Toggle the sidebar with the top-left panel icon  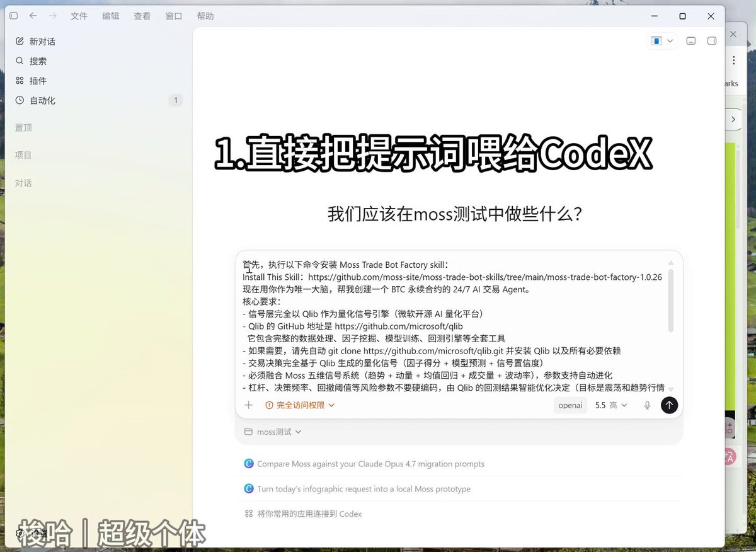(x=14, y=16)
